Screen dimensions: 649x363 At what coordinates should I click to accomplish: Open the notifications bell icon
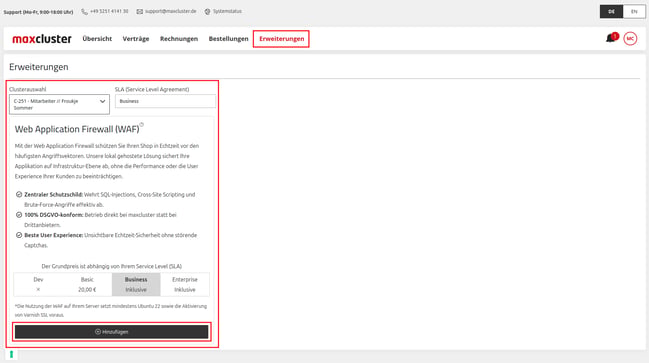pos(611,38)
